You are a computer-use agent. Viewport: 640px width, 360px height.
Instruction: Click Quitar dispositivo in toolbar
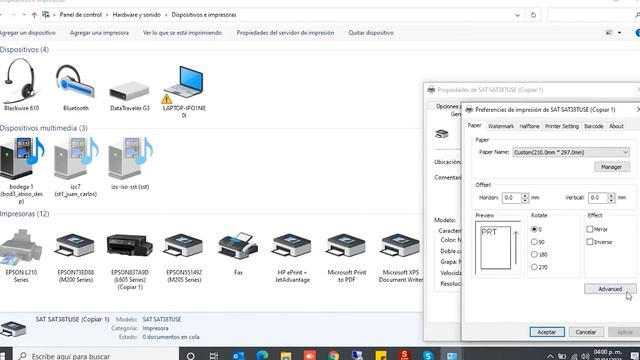(x=371, y=33)
